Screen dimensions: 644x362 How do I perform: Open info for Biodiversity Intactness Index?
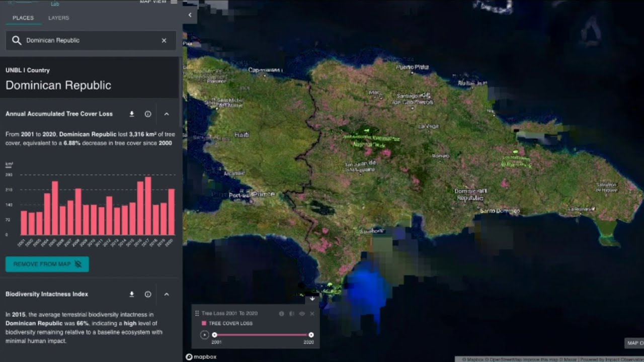click(148, 294)
